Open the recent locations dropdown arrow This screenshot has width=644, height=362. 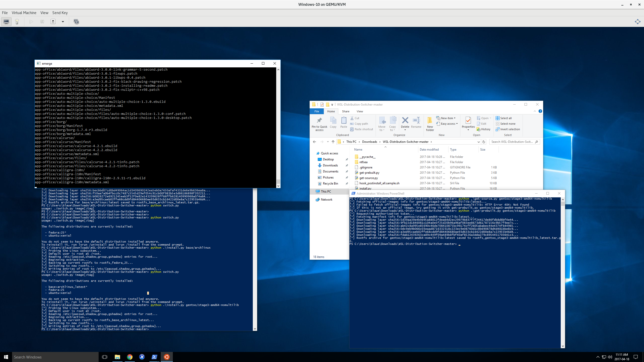click(x=328, y=142)
